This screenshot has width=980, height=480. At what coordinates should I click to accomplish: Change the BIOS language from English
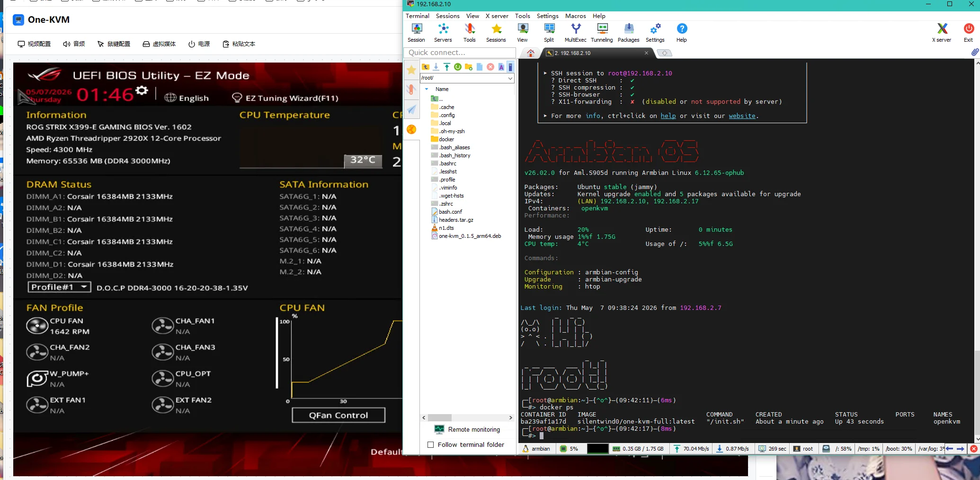click(187, 98)
